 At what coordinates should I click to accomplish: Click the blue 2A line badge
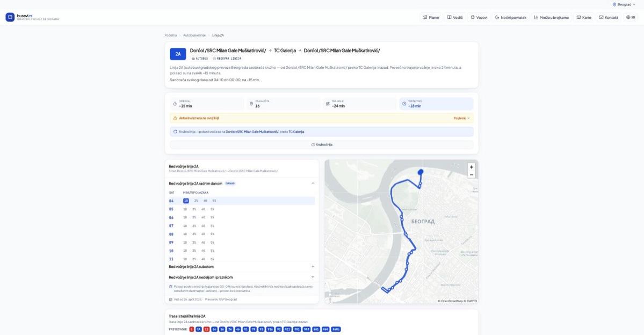coord(178,54)
